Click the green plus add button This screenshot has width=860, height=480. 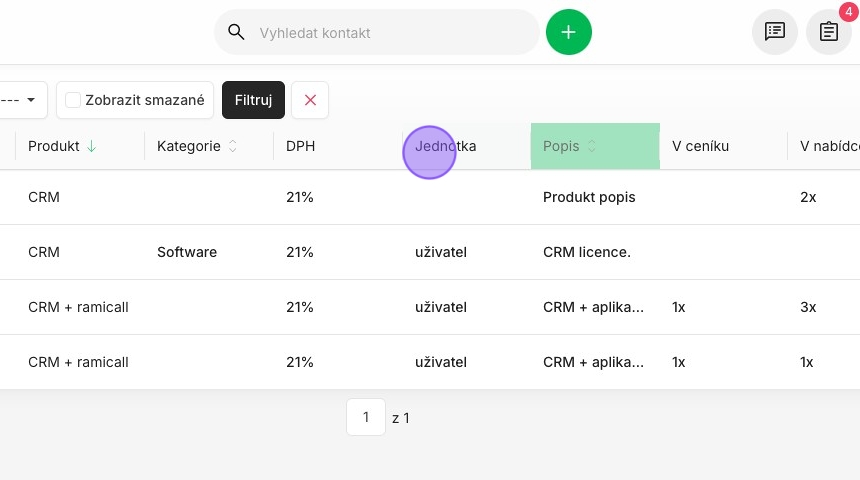coord(569,32)
